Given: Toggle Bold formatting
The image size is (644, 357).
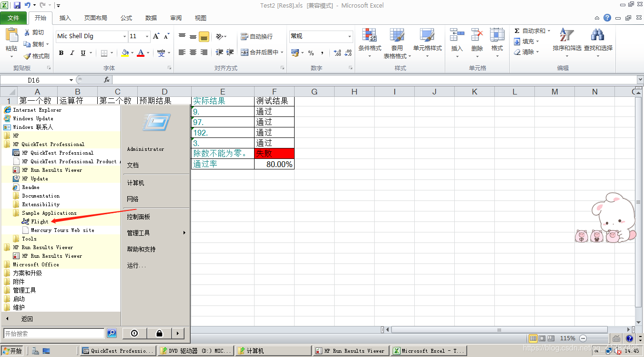Looking at the screenshot, I should [61, 53].
